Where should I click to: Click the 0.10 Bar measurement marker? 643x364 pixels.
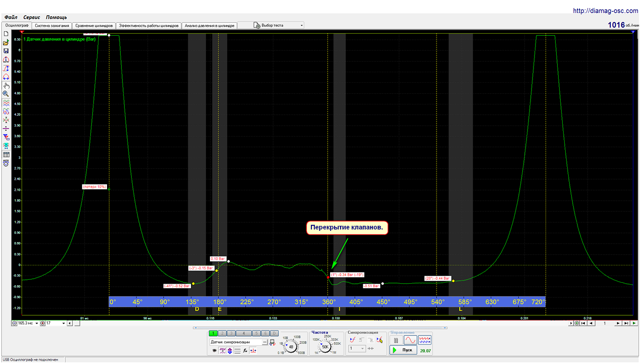point(218,259)
